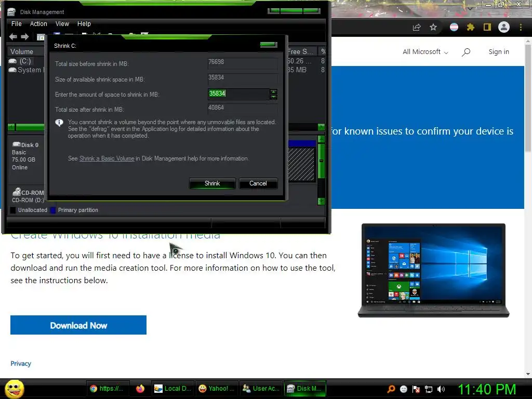
Task: Click the shrink amount input field
Action: (238, 94)
